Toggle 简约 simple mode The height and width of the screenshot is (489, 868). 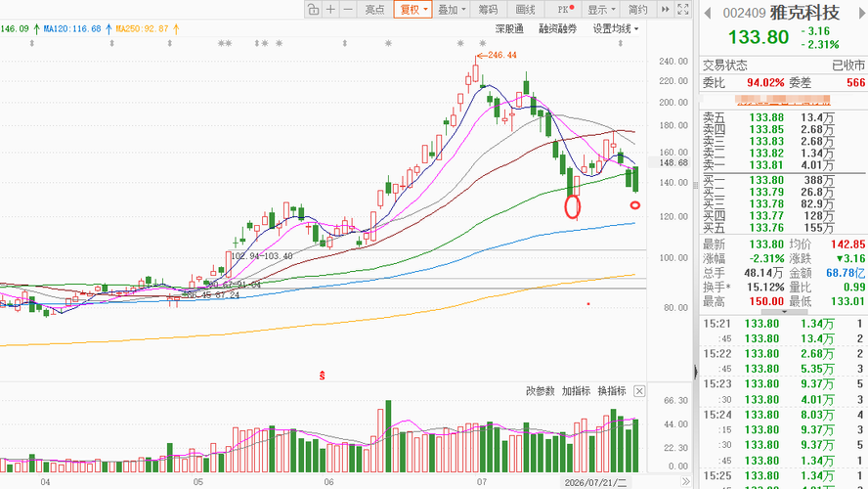point(637,9)
